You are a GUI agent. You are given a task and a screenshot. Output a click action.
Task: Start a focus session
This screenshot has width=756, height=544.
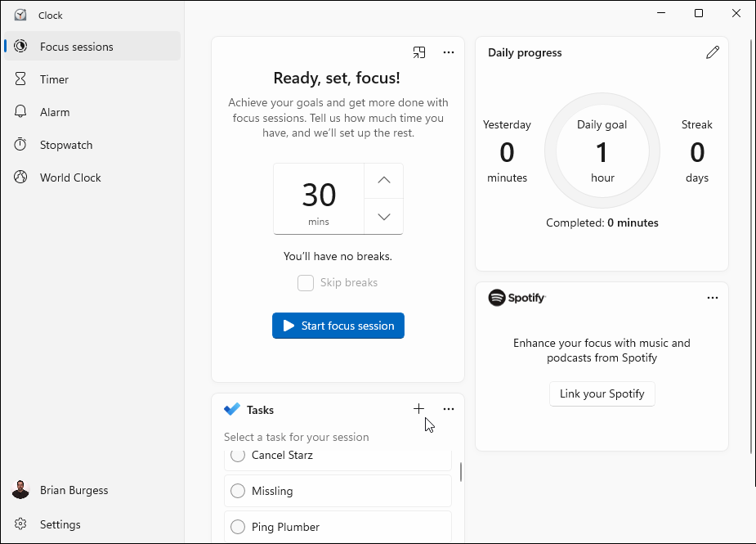[338, 326]
